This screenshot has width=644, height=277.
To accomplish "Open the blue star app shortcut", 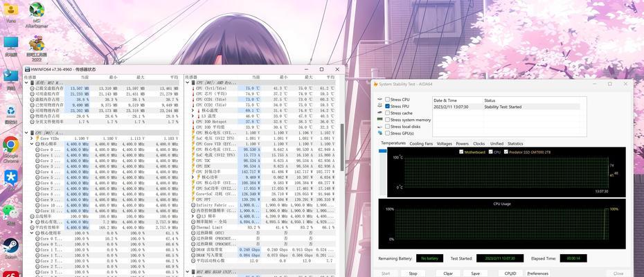I will 10,181.
